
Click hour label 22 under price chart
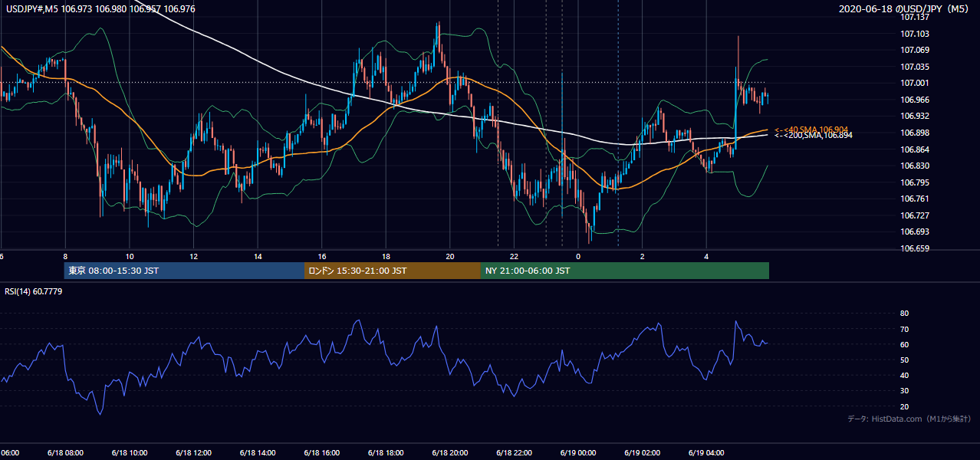[x=515, y=257]
